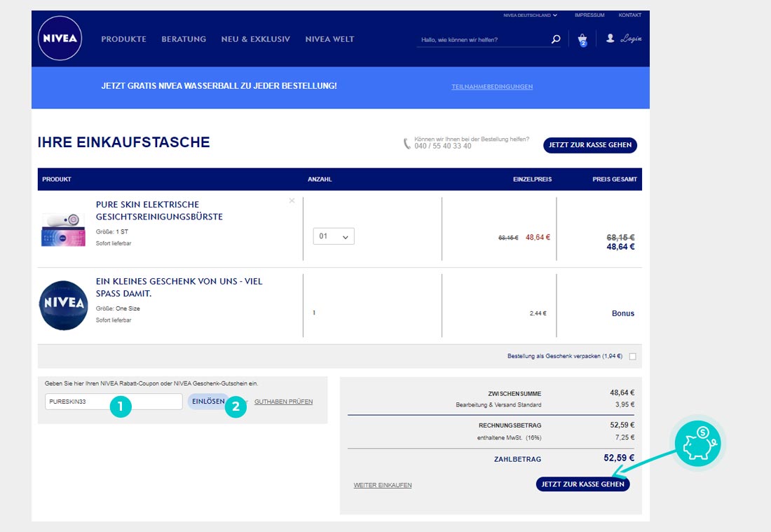
Task: Open the quantity dropdown showing 01
Action: (334, 236)
